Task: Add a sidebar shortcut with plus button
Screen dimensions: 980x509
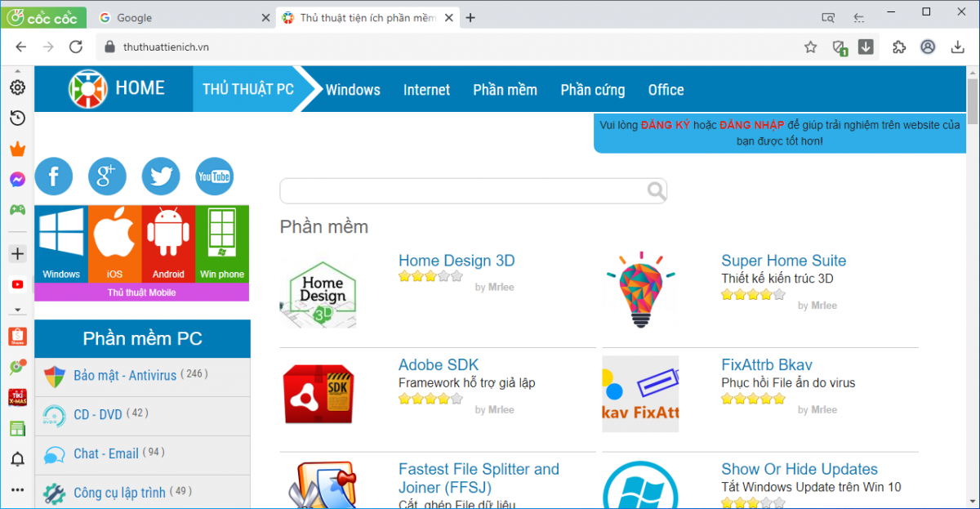Action: (x=17, y=254)
